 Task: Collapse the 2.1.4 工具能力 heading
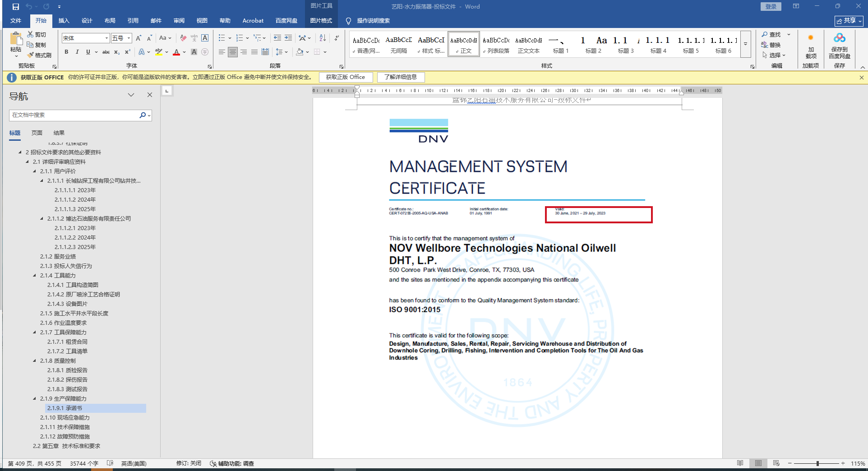pyautogui.click(x=35, y=276)
